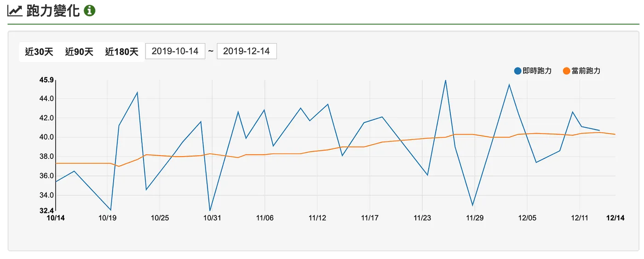Click the 10/25 x-axis date label
This screenshot has width=644, height=259.
coord(159,218)
